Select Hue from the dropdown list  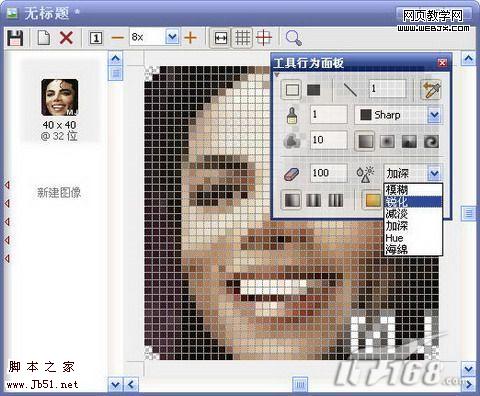(413, 238)
